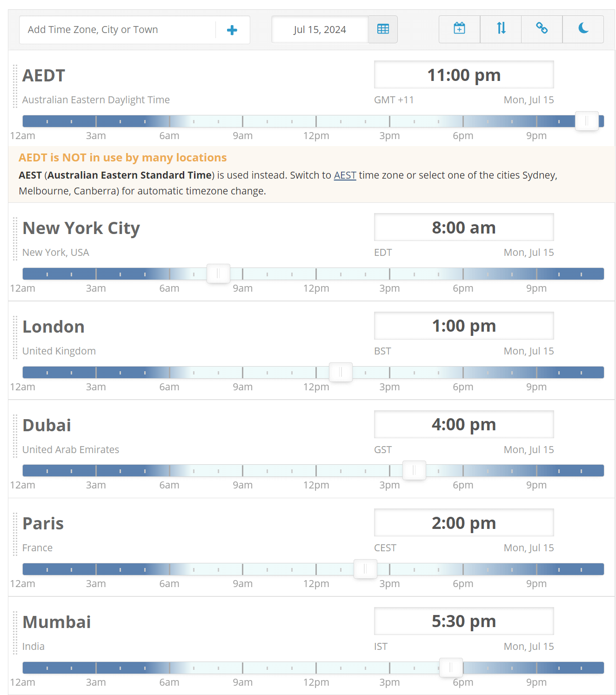
Task: Click the Dubai city name heading
Action: pyautogui.click(x=47, y=425)
